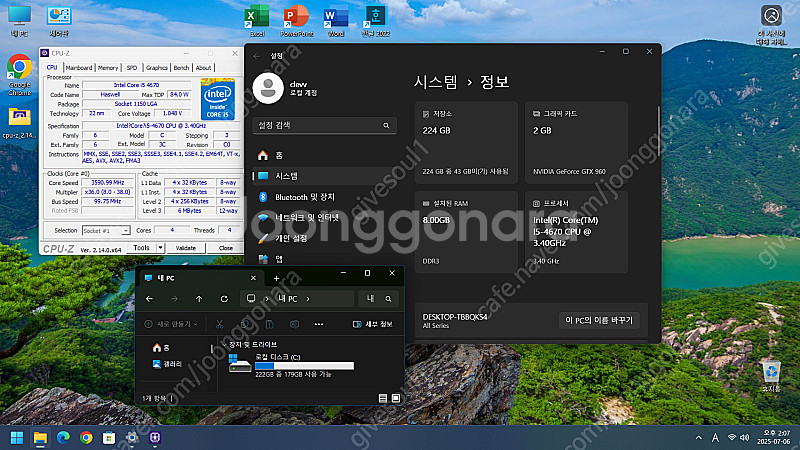
Task: Click the volume icon in the system tray
Action: pos(745,437)
